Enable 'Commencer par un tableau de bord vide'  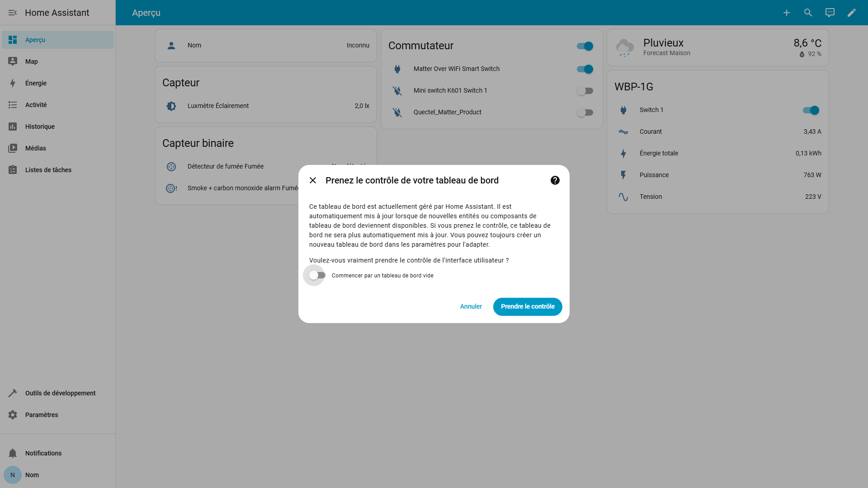(x=317, y=275)
